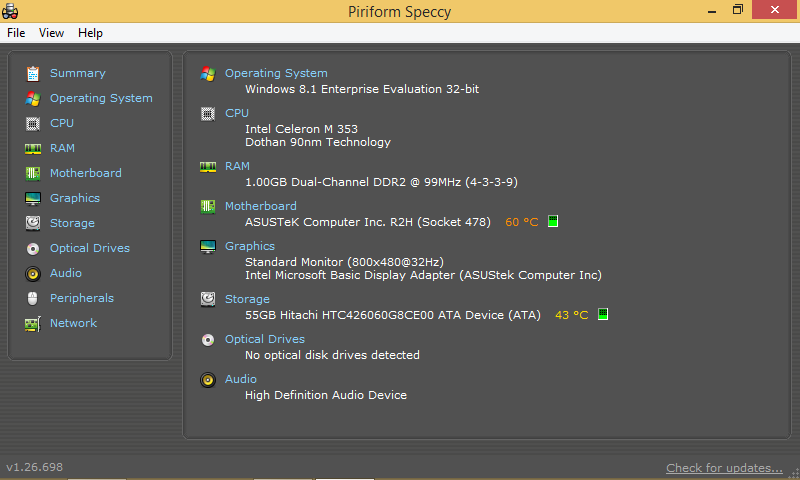
Task: Select Audio in the sidebar
Action: point(65,273)
